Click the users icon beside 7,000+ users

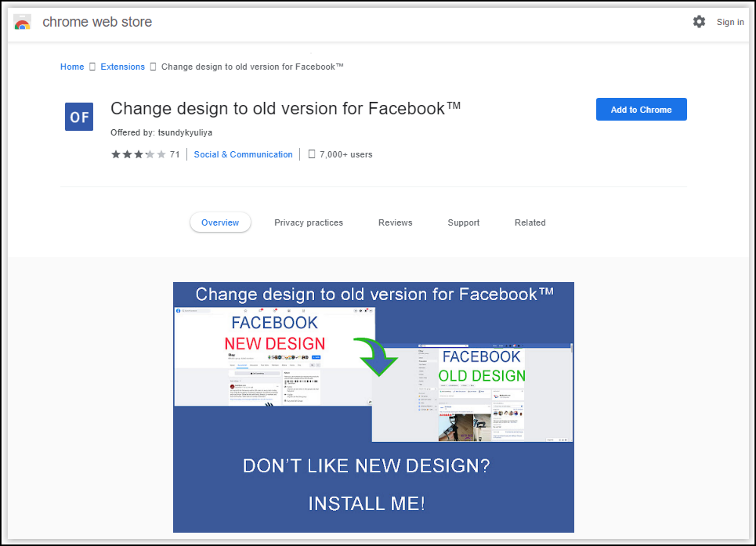[312, 154]
